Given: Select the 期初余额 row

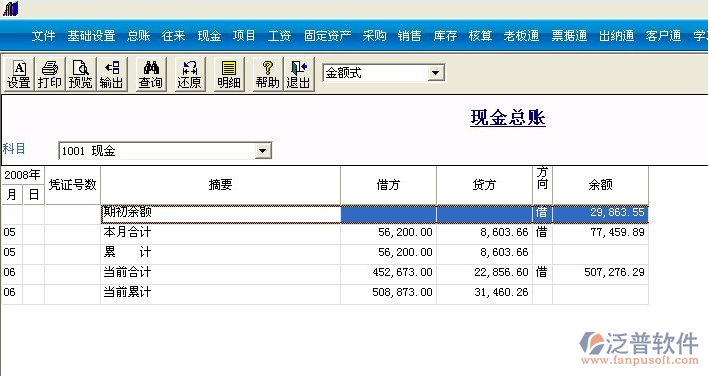Looking at the screenshot, I should [x=325, y=213].
